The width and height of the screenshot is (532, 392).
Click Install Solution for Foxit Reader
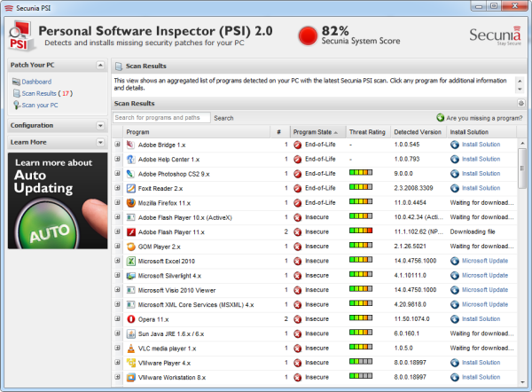481,188
